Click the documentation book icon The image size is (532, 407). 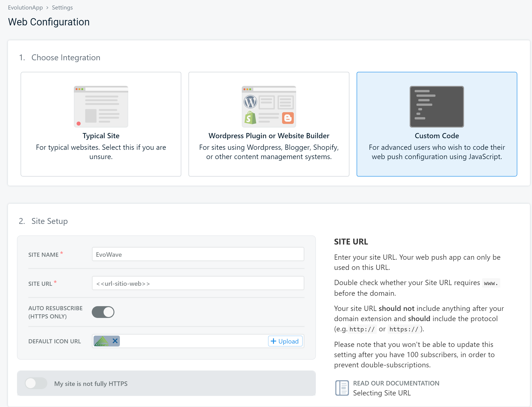pyautogui.click(x=342, y=388)
